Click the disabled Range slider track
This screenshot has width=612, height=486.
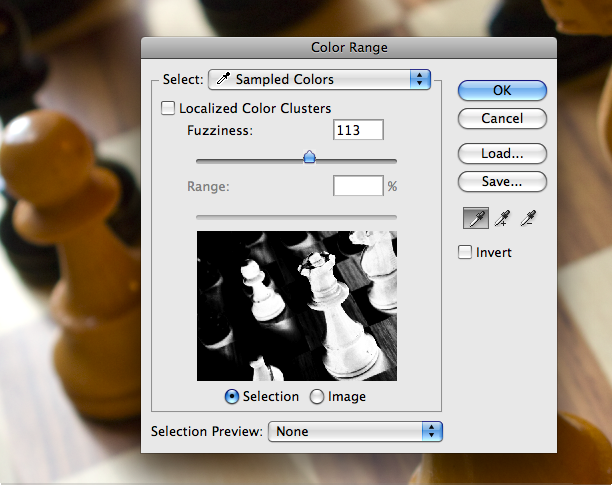click(297, 217)
